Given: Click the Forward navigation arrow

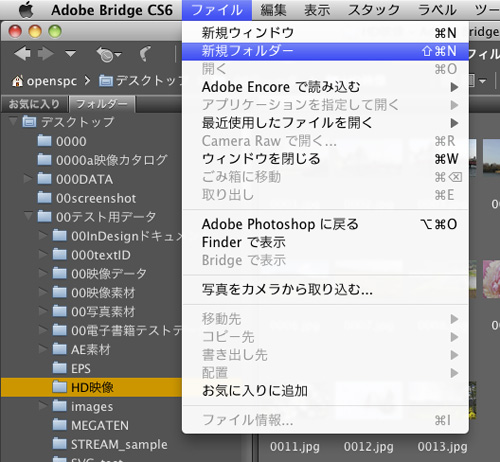Looking at the screenshot, I should coord(46,53).
